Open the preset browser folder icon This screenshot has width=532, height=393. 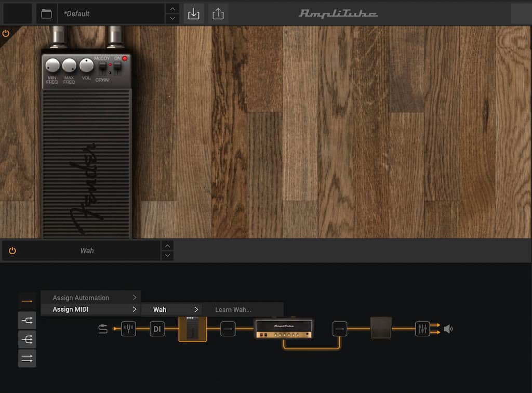(46, 14)
